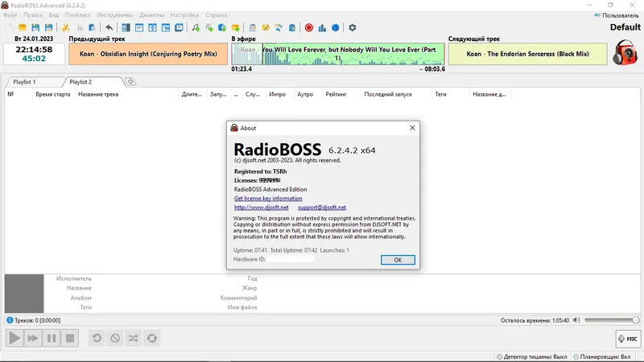The image size is (644, 362).
Task: Click the Осталось времени: 1:05:40 text
Action: pos(535,320)
